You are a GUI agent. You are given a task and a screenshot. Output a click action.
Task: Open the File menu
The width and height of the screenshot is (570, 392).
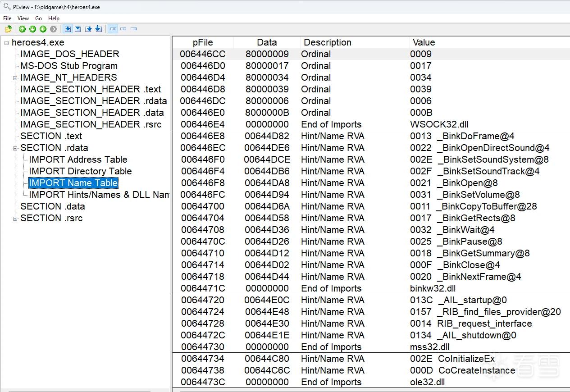coord(7,18)
